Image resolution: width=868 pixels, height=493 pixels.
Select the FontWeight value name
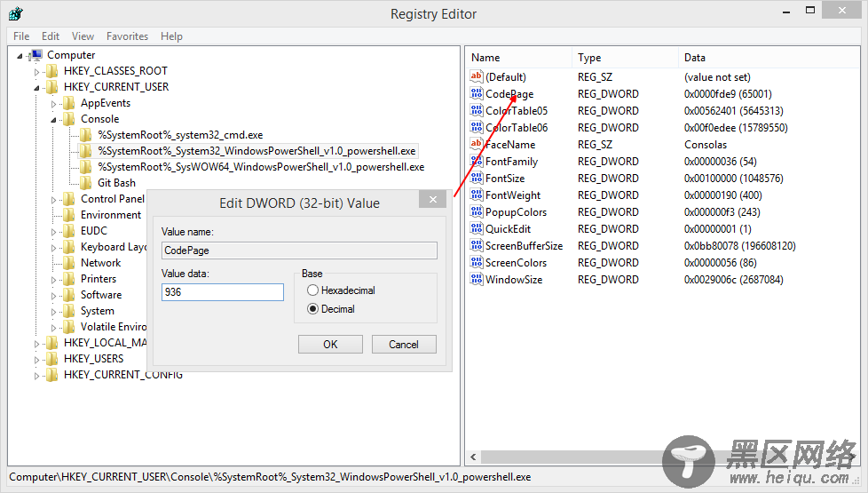coord(513,195)
